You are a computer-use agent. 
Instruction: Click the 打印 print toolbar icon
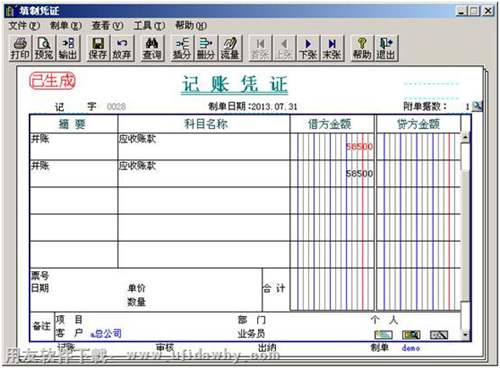pos(20,48)
